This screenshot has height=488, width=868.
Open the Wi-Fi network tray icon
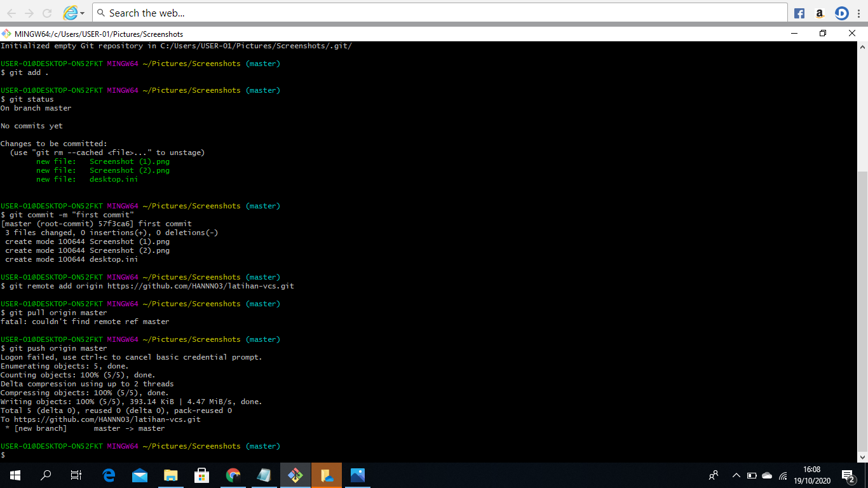(783, 475)
